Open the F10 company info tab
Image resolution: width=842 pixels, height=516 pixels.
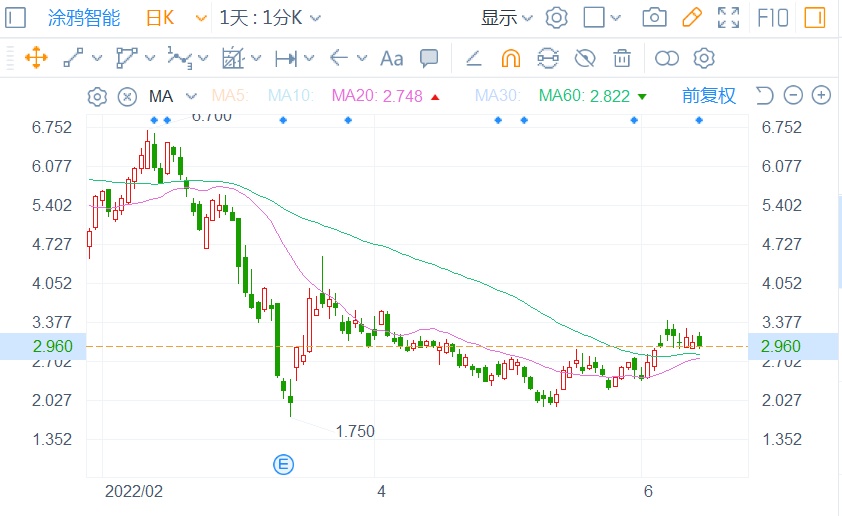[772, 18]
